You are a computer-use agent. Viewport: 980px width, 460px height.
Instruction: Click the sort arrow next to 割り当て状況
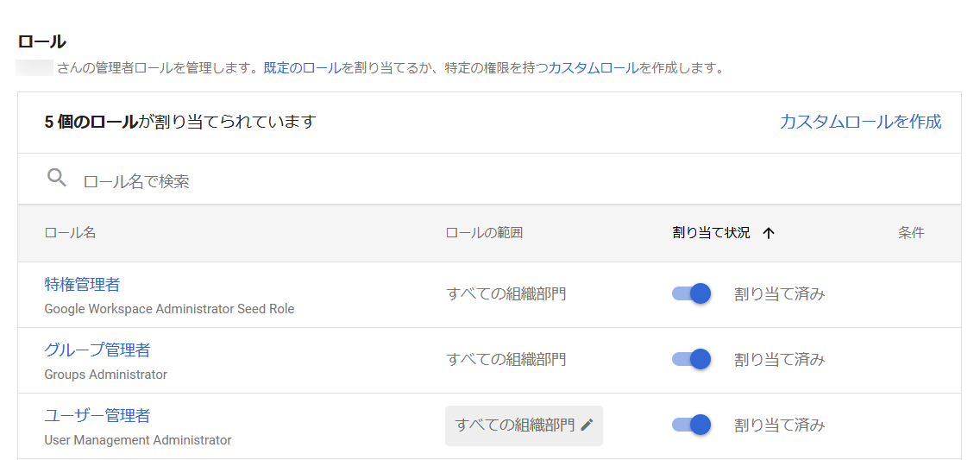(769, 233)
